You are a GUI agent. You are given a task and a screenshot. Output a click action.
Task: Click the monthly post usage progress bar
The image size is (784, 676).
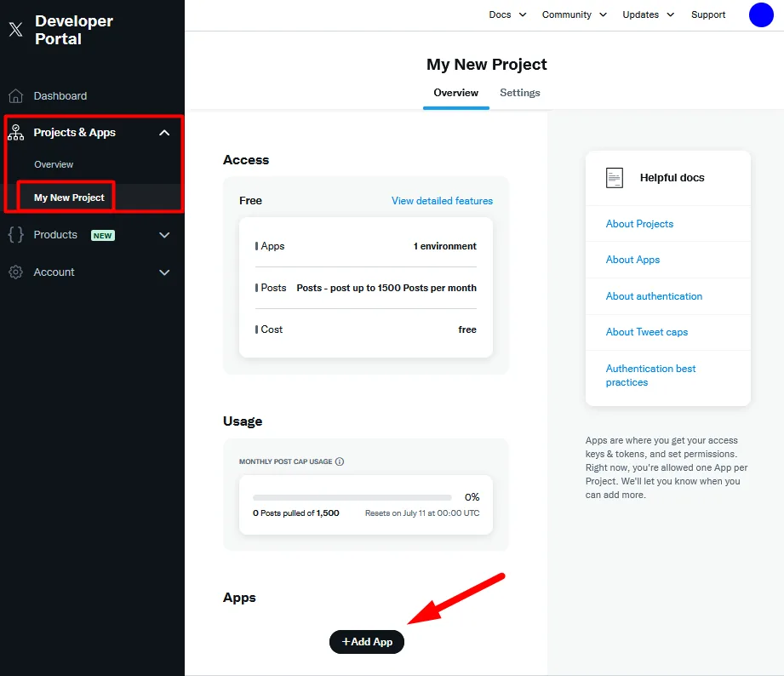352,497
